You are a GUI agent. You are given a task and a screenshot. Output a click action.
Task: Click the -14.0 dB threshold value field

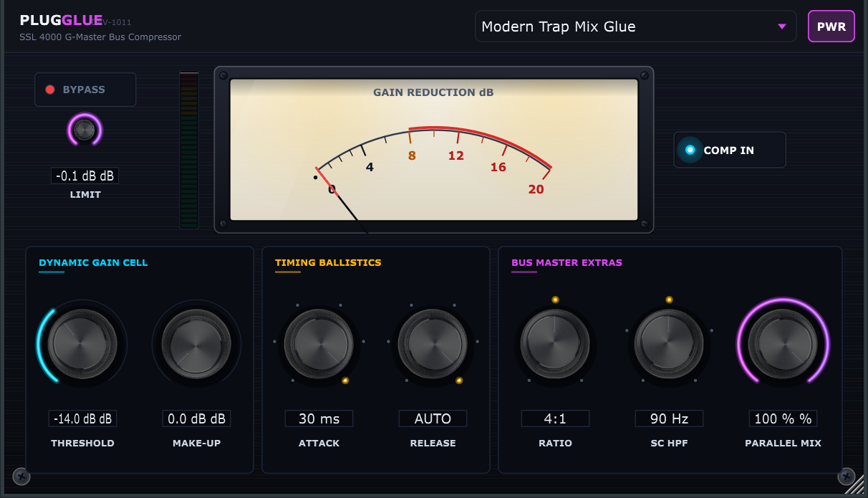click(x=82, y=418)
